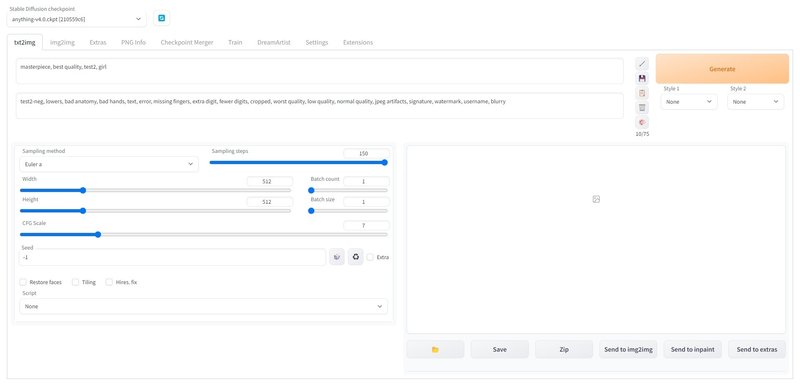Viewport: 800px width, 387px height.
Task: Click the Batch size slider handle
Action: [311, 211]
